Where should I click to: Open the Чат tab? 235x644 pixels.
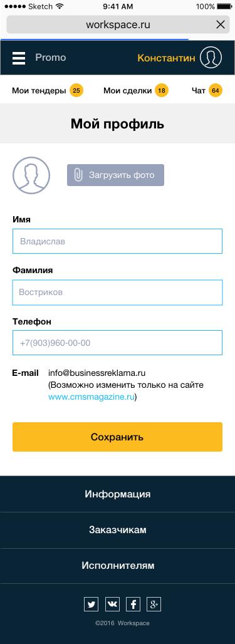(207, 90)
